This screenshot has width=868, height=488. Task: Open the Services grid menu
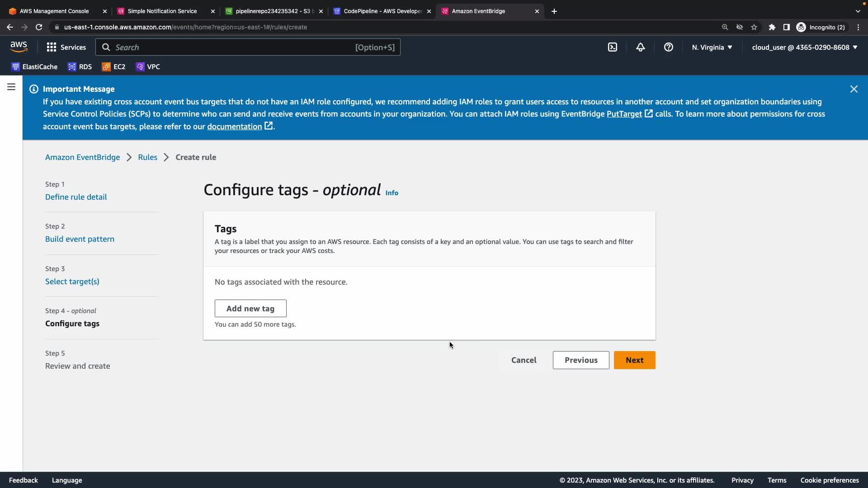coord(66,47)
